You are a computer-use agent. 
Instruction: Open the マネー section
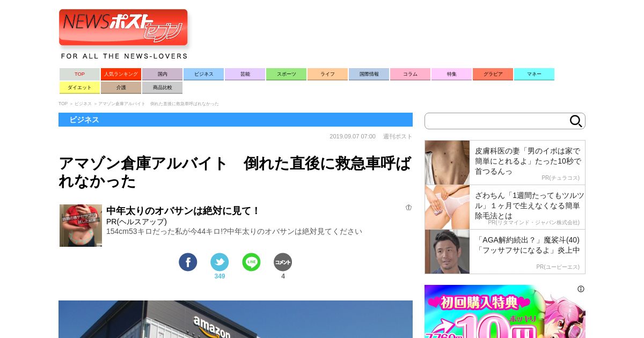tap(534, 74)
